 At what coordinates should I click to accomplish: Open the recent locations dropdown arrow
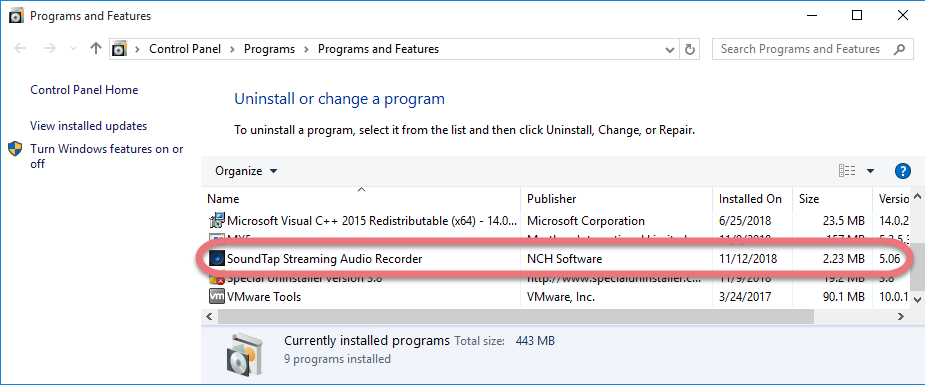[x=73, y=49]
